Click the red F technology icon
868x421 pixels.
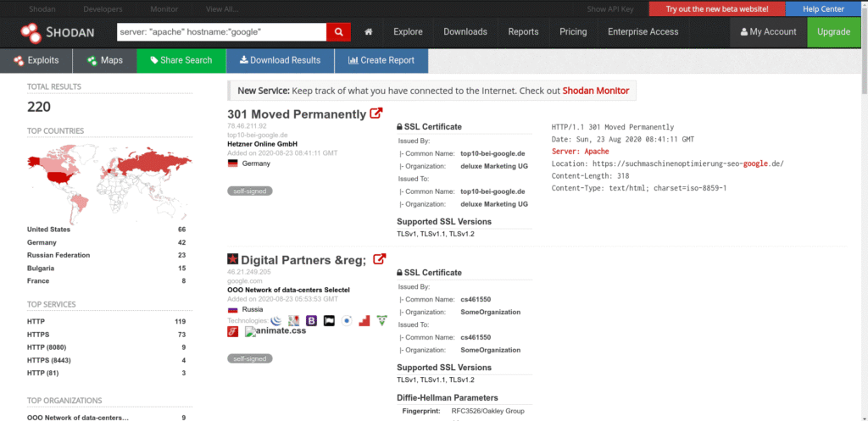pos(232,331)
